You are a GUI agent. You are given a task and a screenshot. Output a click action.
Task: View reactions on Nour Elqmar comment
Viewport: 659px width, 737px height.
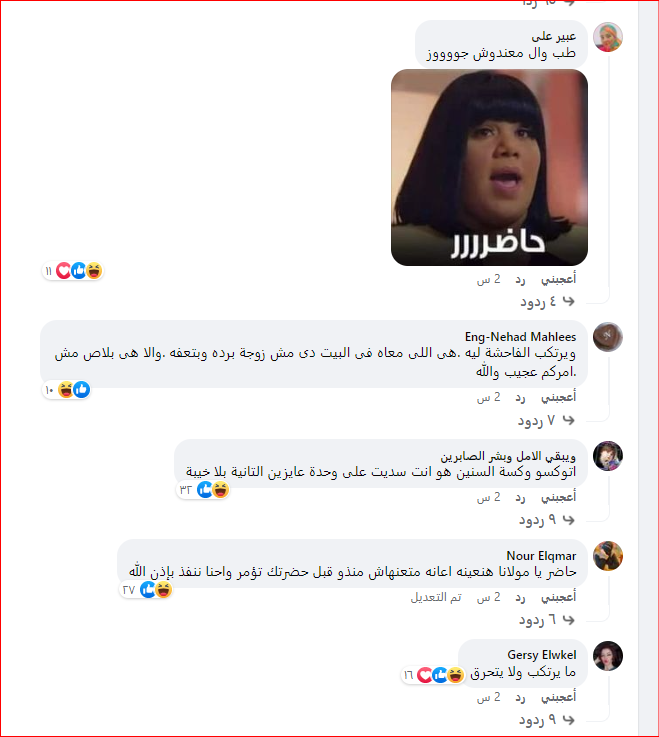[146, 589]
